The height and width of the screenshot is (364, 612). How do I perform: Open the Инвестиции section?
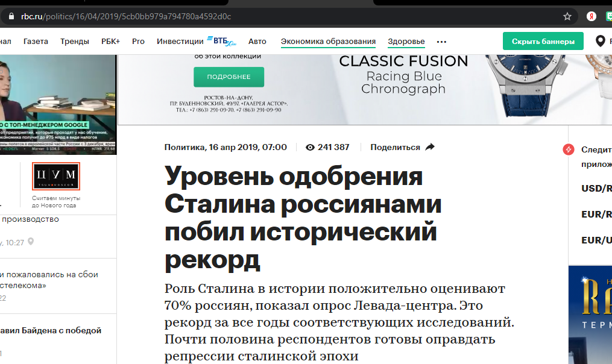coord(180,42)
